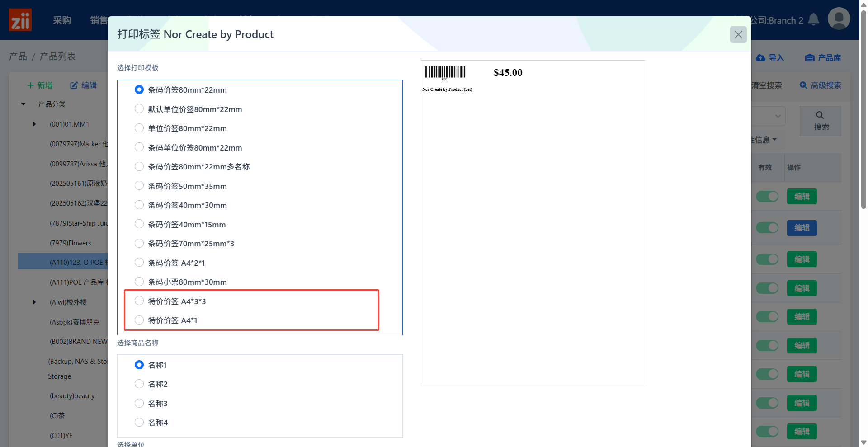The image size is (868, 447).
Task: Collapse the 产品分类 tree root
Action: [x=24, y=104]
